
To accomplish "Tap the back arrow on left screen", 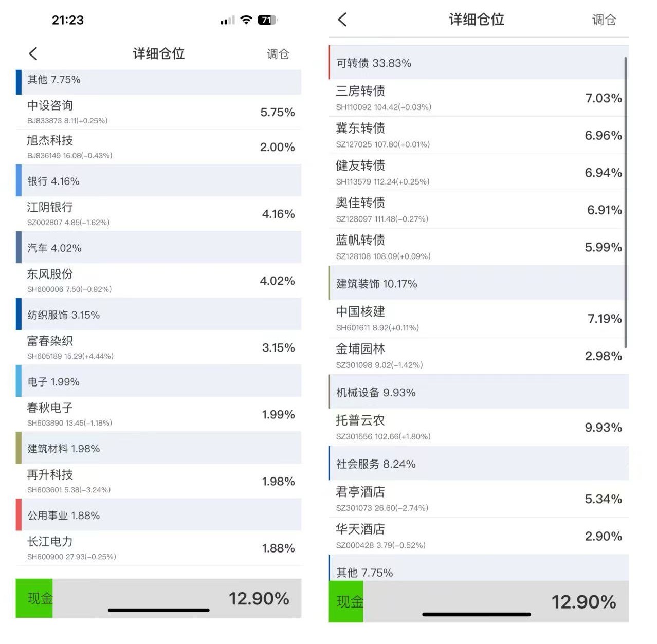I will [x=33, y=54].
